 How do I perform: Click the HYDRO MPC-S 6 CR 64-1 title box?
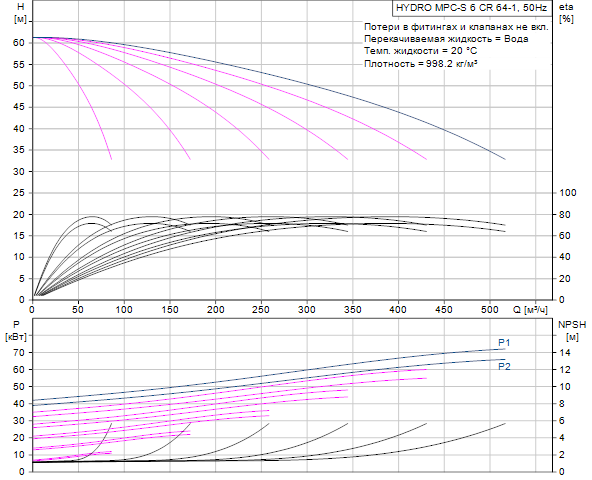[472, 8]
